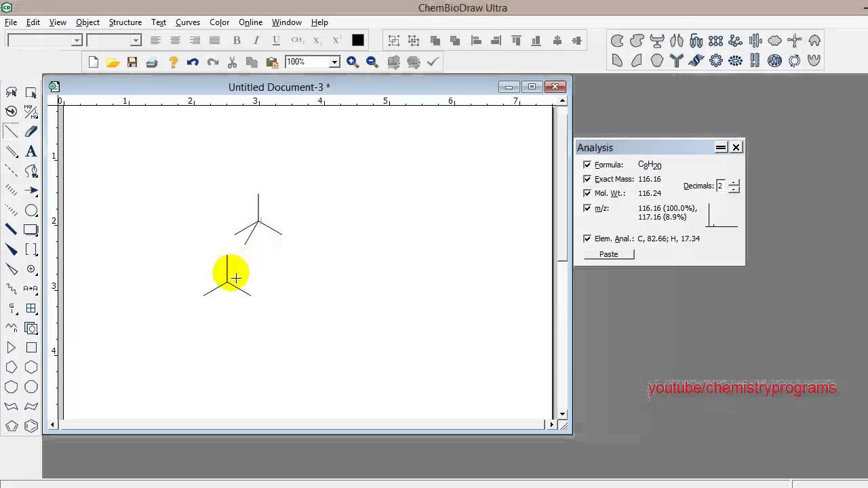The image size is (868, 488).
Task: Print the document
Action: point(152,62)
